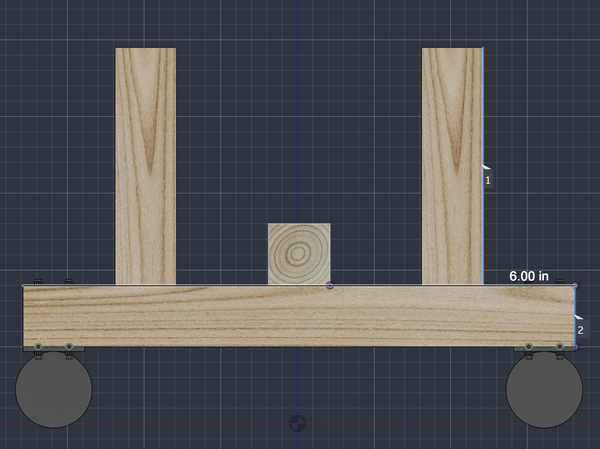Click the origin marker at bottom center

297,424
